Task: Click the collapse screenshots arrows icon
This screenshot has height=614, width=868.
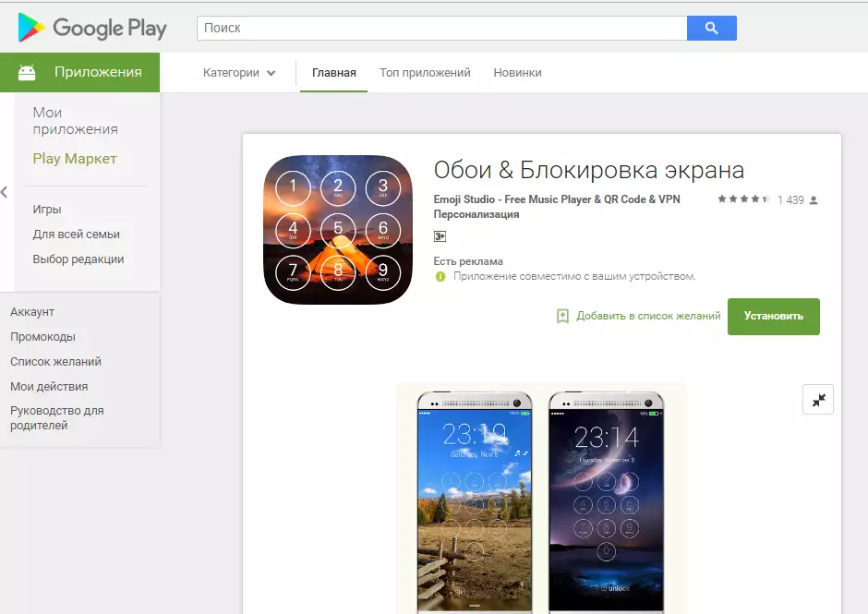Action: click(817, 399)
